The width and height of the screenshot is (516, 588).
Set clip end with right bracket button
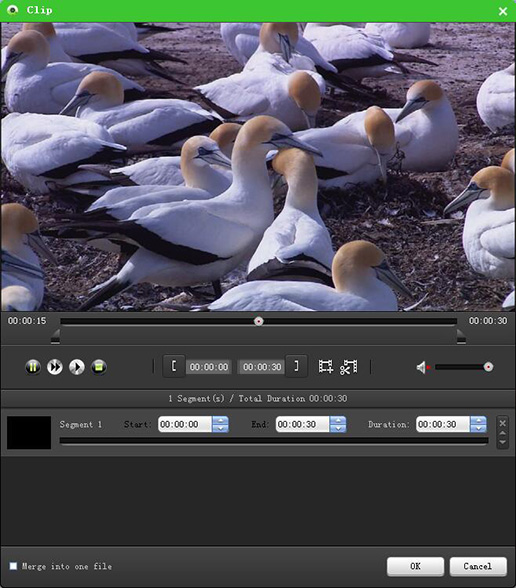tap(296, 366)
